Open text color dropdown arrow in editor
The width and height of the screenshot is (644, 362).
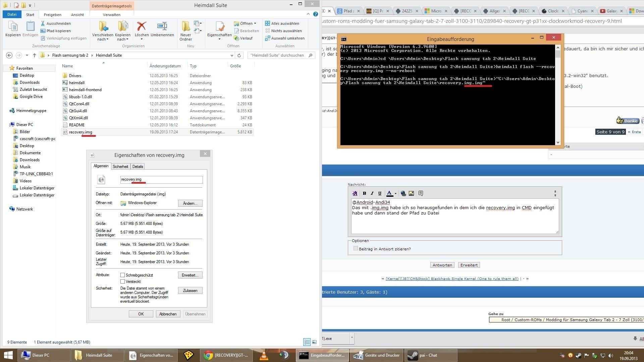click(395, 193)
